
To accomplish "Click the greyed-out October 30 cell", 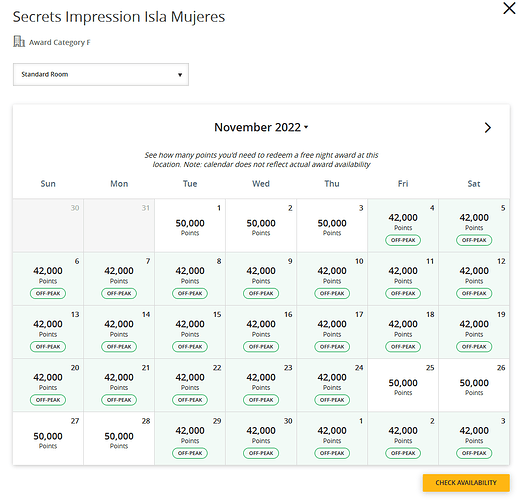I will 48,226.
